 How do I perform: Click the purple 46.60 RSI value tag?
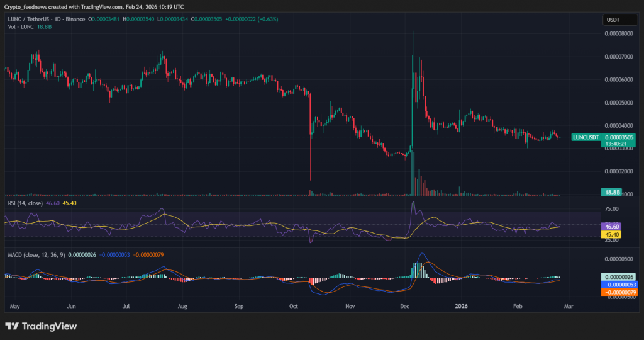click(x=613, y=225)
